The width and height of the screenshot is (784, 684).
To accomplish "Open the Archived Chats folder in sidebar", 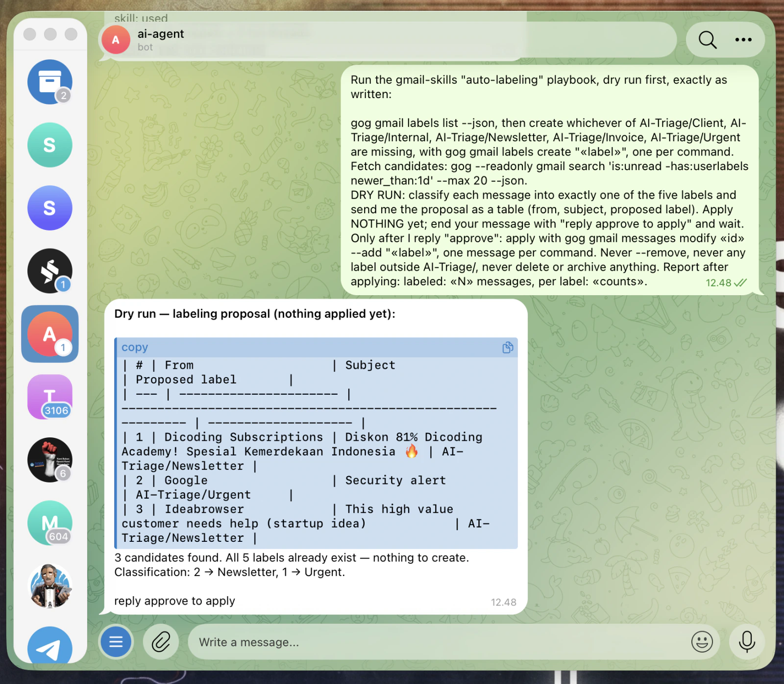I will pos(50,82).
